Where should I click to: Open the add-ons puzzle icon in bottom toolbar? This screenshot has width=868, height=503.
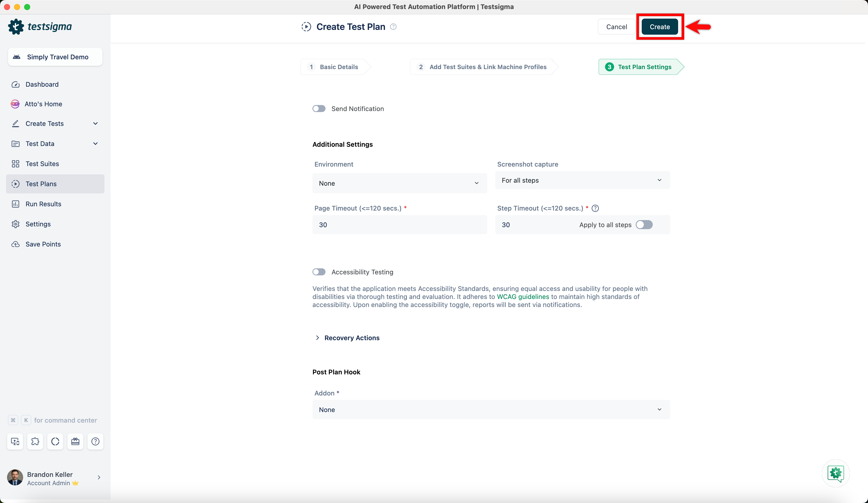coord(35,441)
